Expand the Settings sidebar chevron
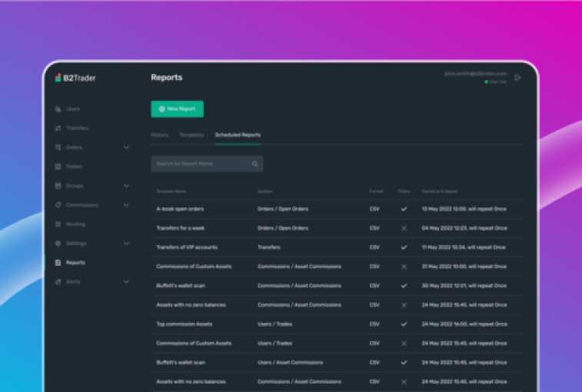 (x=127, y=244)
